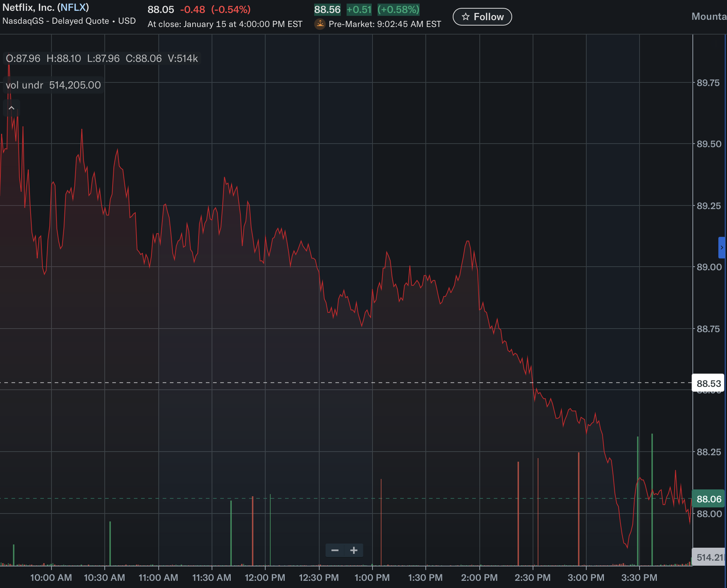Click the green 88.06 current price tag
This screenshot has height=588, width=727.
coord(708,499)
